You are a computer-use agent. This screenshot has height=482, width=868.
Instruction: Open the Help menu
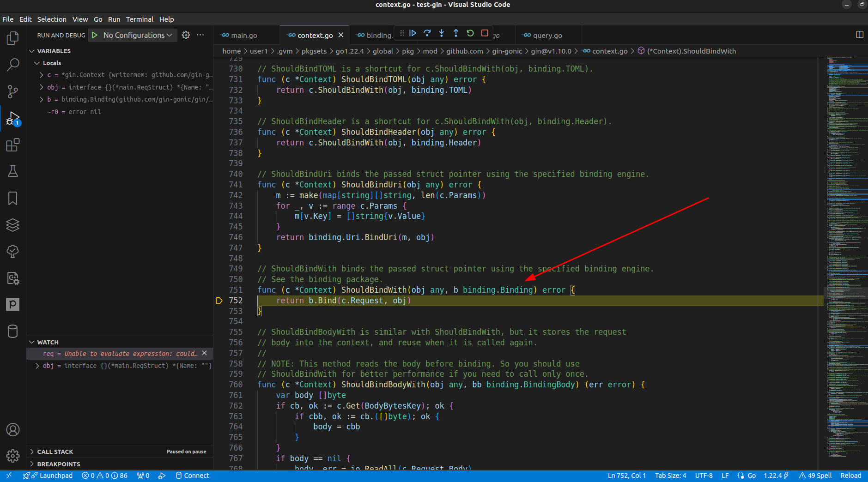click(x=167, y=19)
